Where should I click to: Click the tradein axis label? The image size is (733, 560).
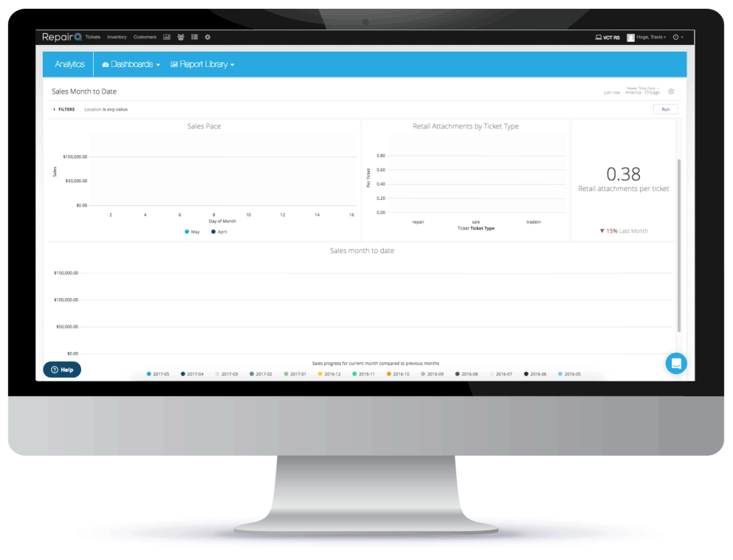click(x=534, y=222)
